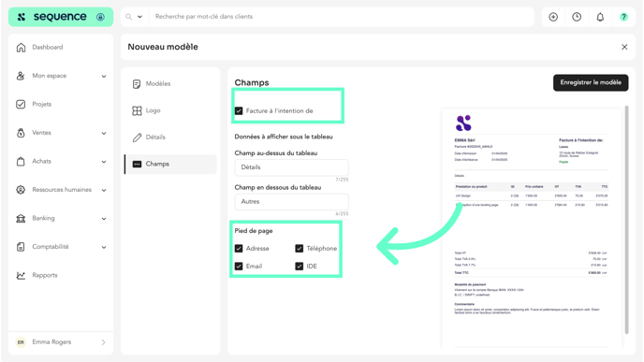This screenshot has height=362, width=644.
Task: Click the Ressources humaines icon
Action: (21, 190)
